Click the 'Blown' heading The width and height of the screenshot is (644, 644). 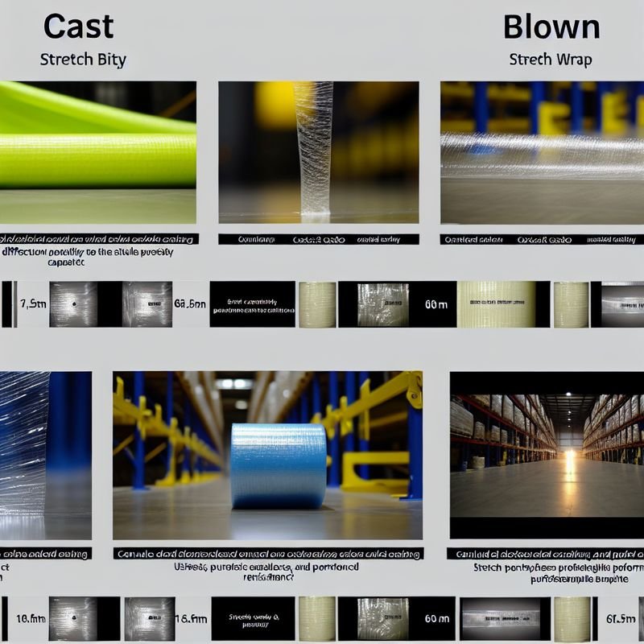pos(551,27)
